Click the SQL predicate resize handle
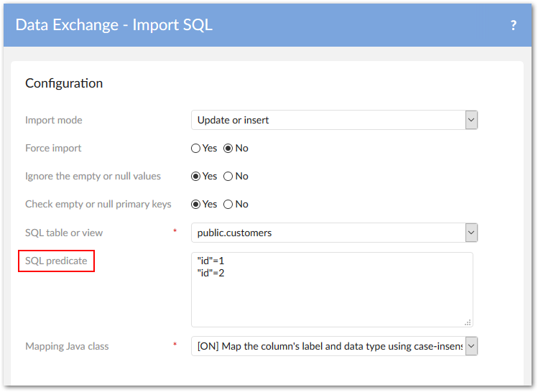 468,323
